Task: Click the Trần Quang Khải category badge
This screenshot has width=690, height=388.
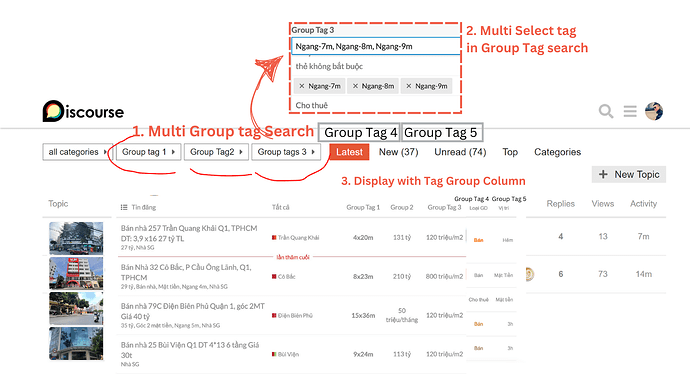Action: click(295, 238)
